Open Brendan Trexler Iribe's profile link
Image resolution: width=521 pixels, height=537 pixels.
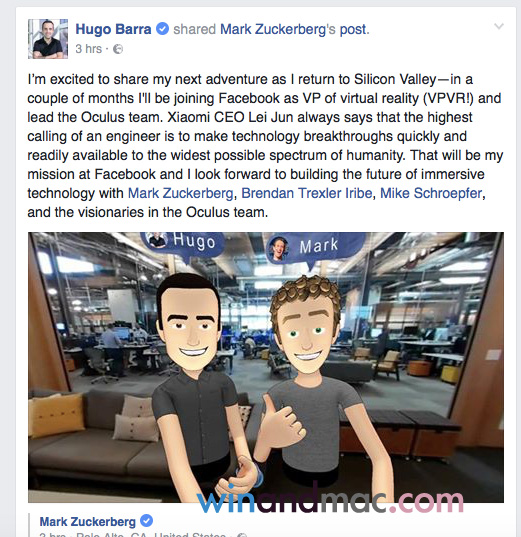coord(307,193)
